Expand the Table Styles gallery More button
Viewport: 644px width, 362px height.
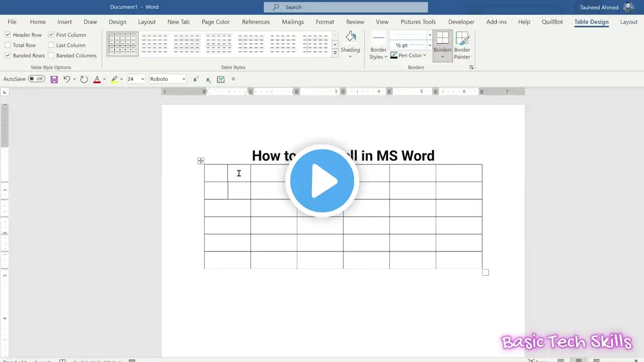coord(335,53)
